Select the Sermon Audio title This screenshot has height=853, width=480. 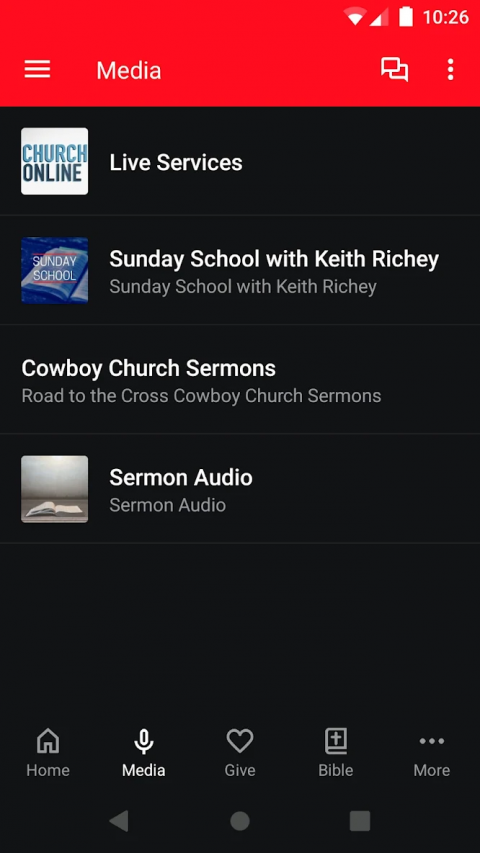[181, 478]
